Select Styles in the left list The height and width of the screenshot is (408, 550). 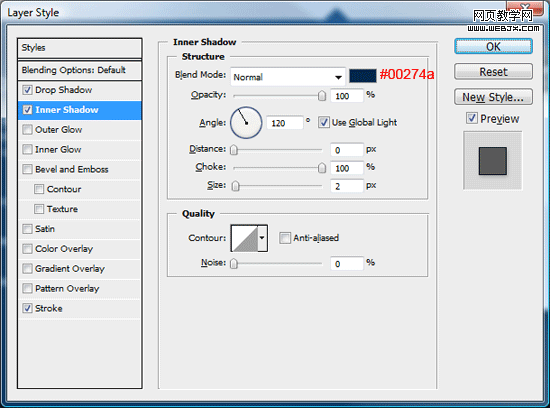[x=80, y=48]
